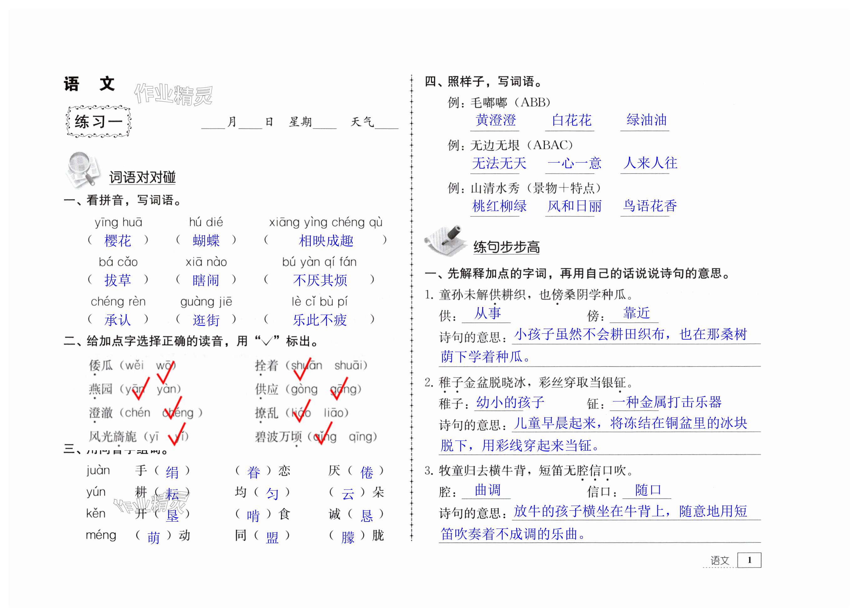
Task: Click the answer 眷 before 恋
Action: click(x=253, y=472)
